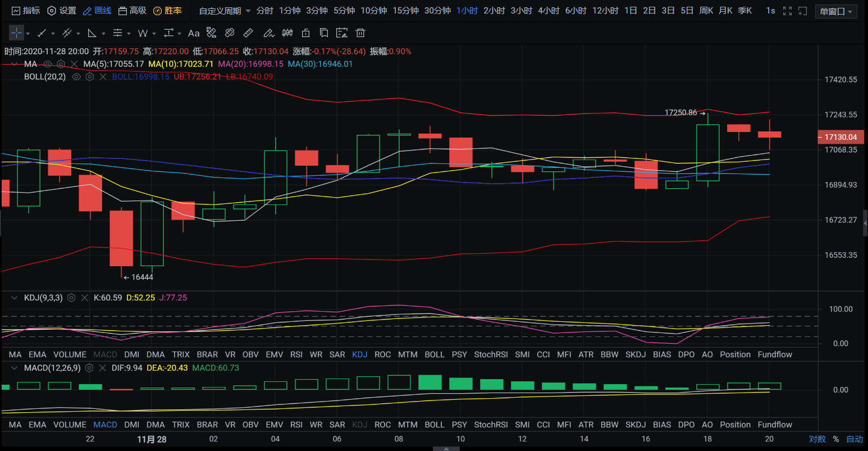Pick the ruler measurement tool
This screenshot has height=451, width=868.
(x=248, y=33)
